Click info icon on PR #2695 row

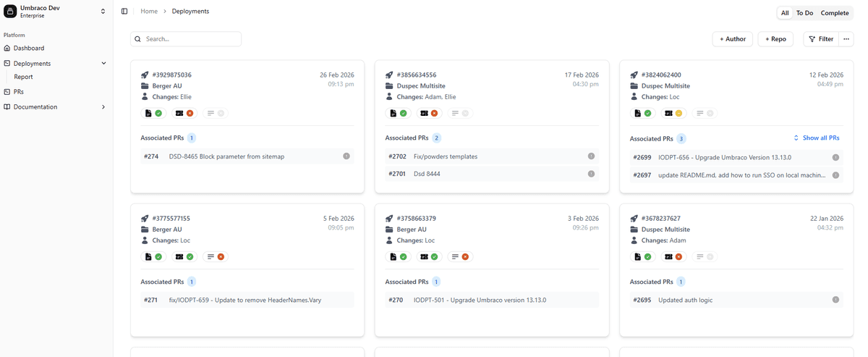(835, 300)
